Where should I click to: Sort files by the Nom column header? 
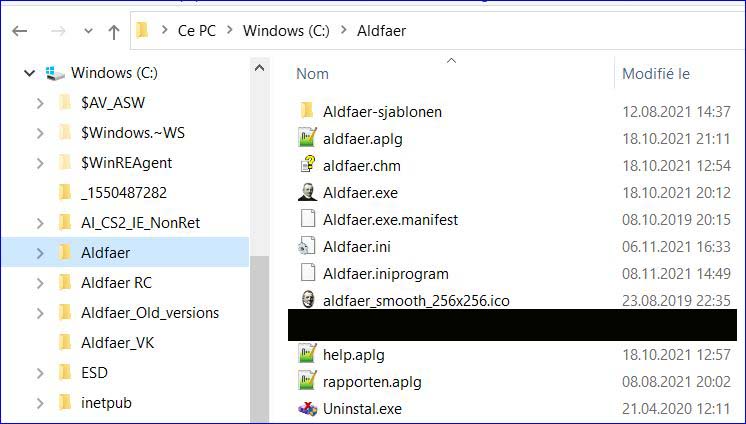(313, 74)
